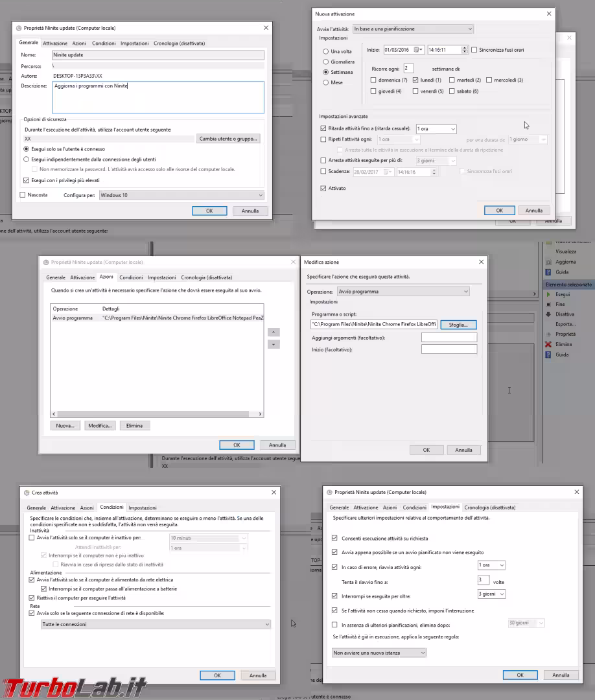The image size is (595, 700).
Task: Click the Ricorre ogni weeks input
Action: pyautogui.click(x=408, y=68)
